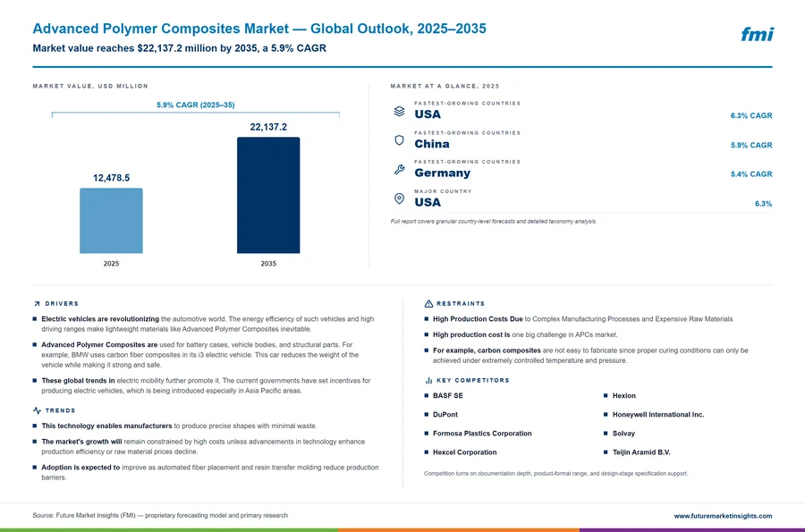Click the 5.9% CAGR value for China

(x=751, y=145)
